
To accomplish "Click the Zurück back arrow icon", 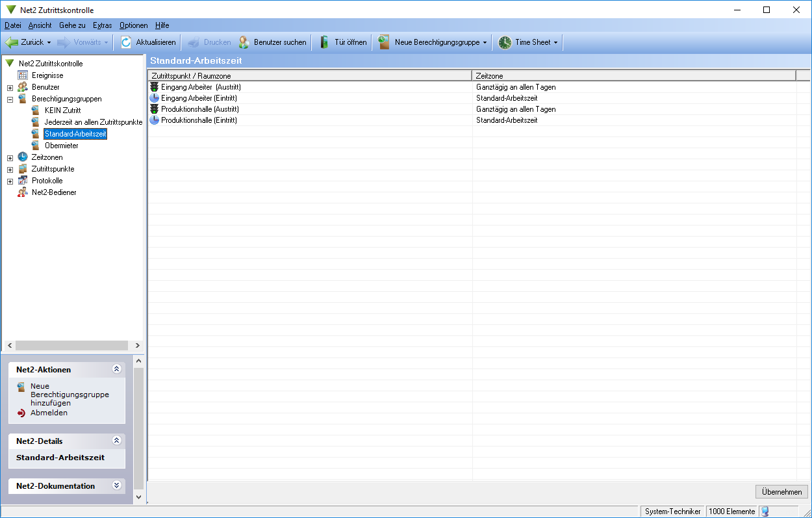I will pyautogui.click(x=12, y=42).
